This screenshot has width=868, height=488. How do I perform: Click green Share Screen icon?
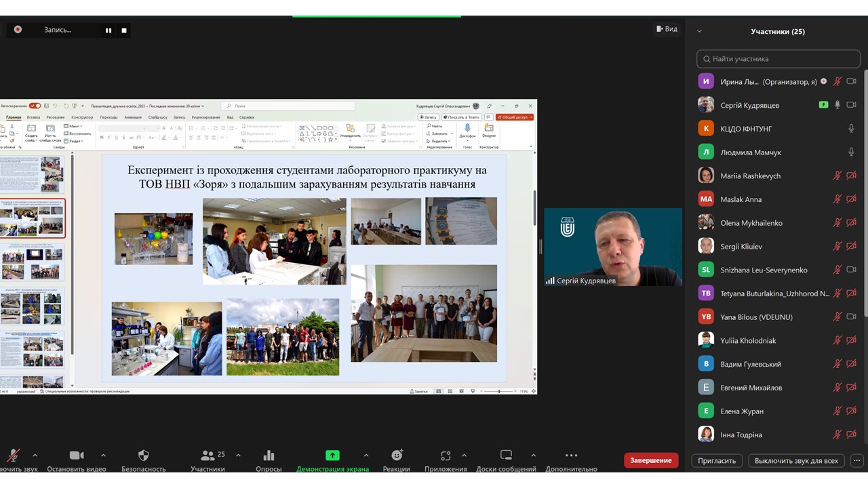tap(332, 455)
